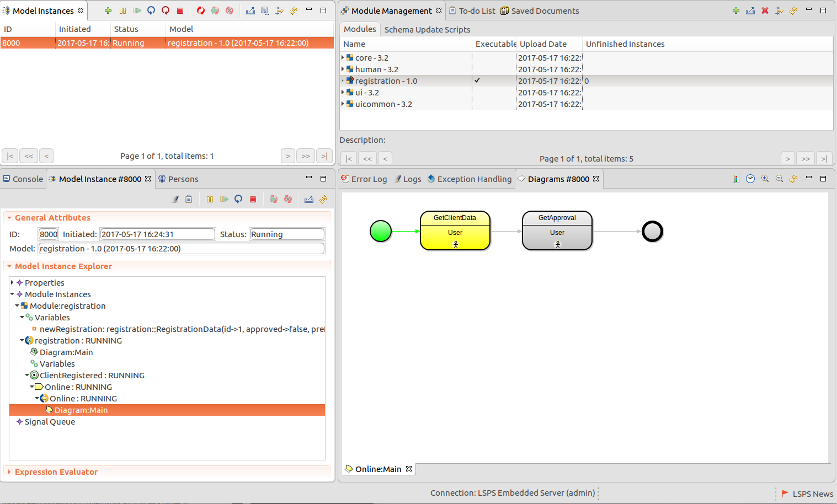Click blue circular arrow in Model Instance #8000 toolbar
The image size is (837, 504).
pos(238,199)
